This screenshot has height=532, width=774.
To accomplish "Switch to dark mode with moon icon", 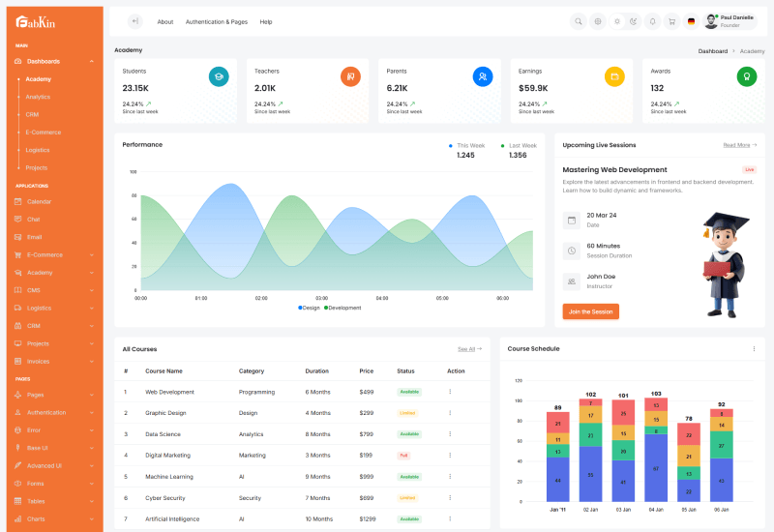I will 634,21.
